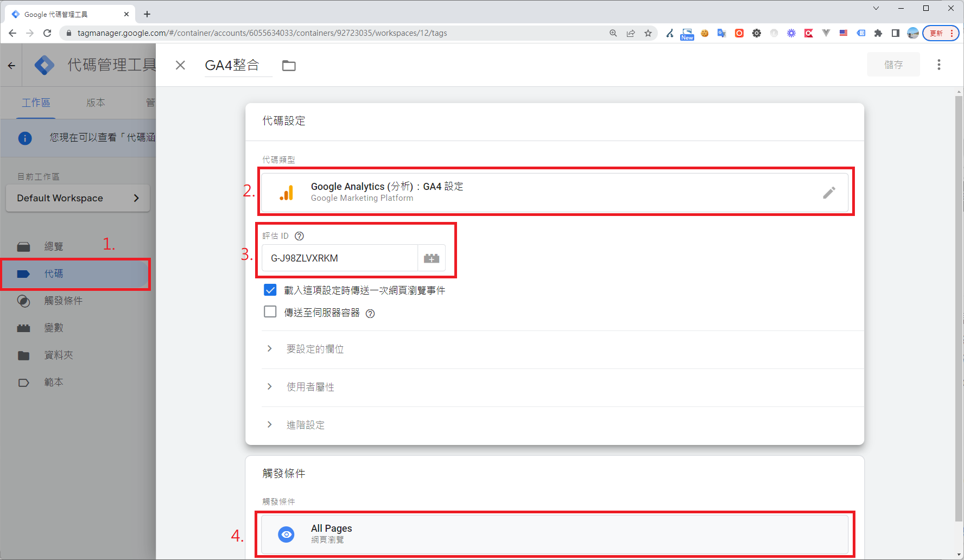The image size is (964, 560).
Task: Click help icon beside 傳送至伺服器容器
Action: tap(370, 314)
